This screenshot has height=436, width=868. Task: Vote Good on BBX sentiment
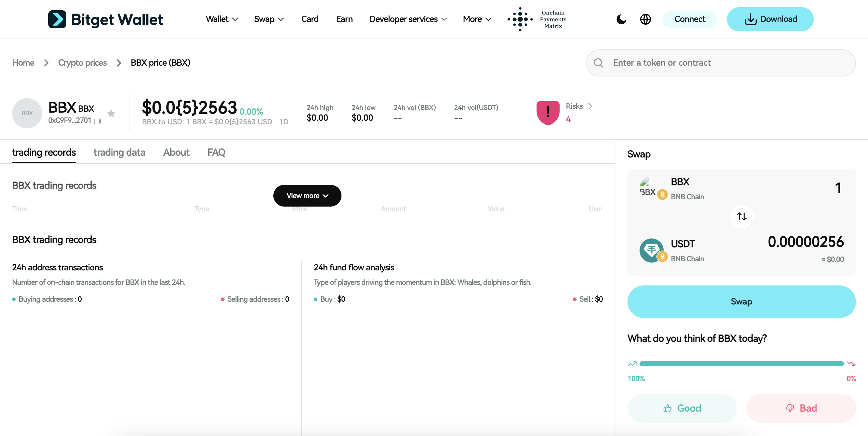tap(682, 408)
